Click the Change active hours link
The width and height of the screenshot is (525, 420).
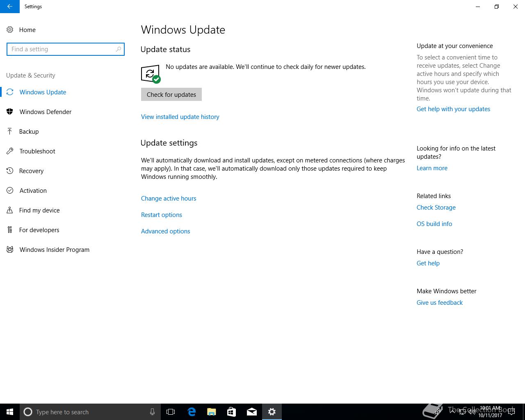[169, 199]
